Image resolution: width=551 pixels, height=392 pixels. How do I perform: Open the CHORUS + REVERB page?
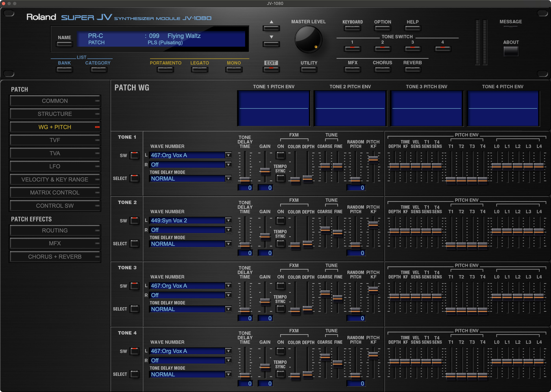tap(55, 257)
